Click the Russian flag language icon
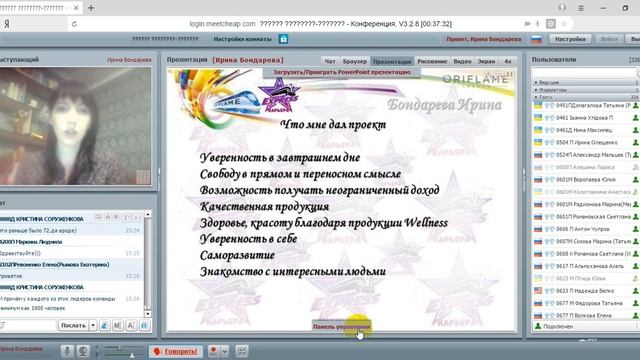 pos(536,39)
